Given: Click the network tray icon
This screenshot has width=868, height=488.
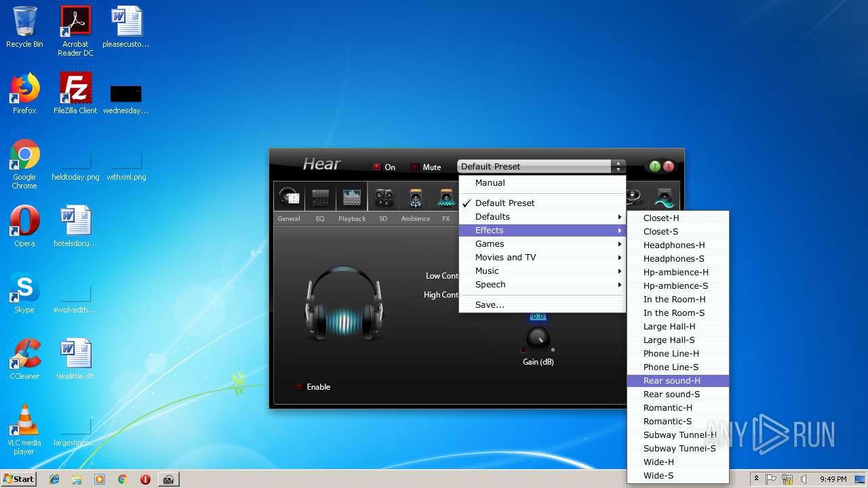Looking at the screenshot, I should pos(787,479).
